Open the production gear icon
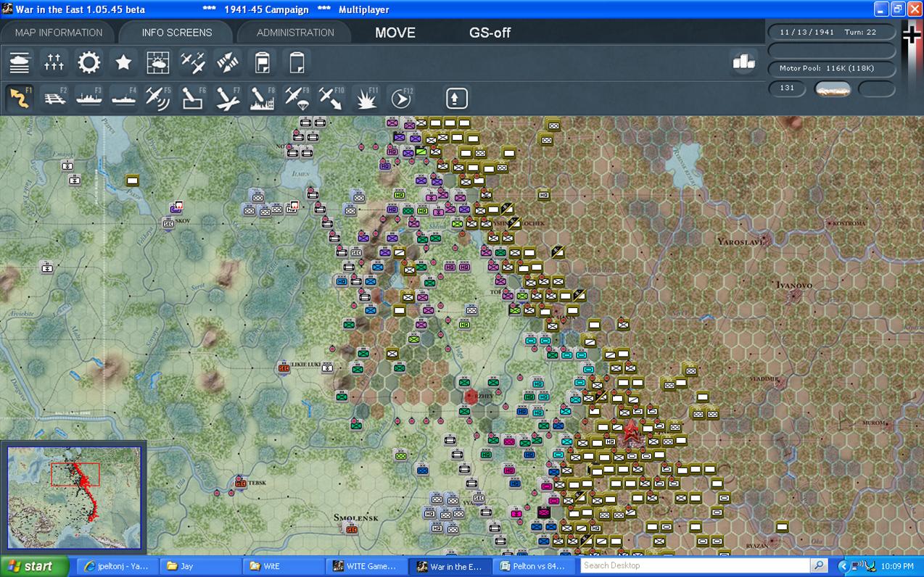Screen dimensions: 924x577 click(x=89, y=63)
